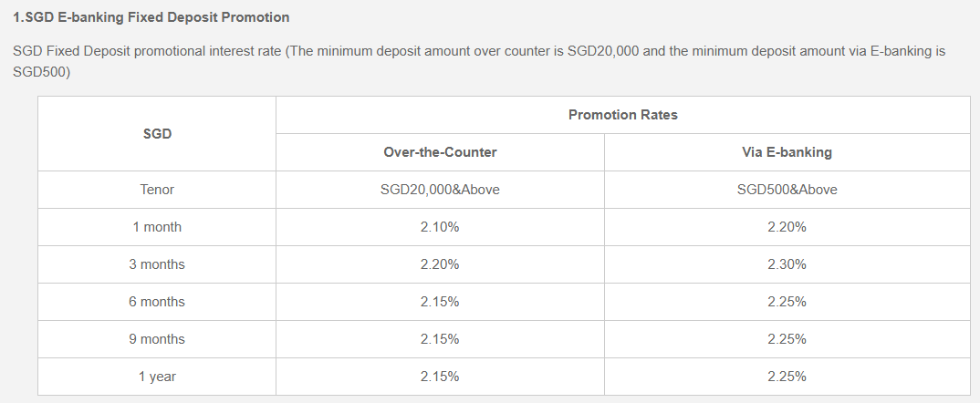980x403 pixels.
Task: Click the SGD E-banking Fixed Deposit Promotion heading
Action: pyautogui.click(x=151, y=17)
